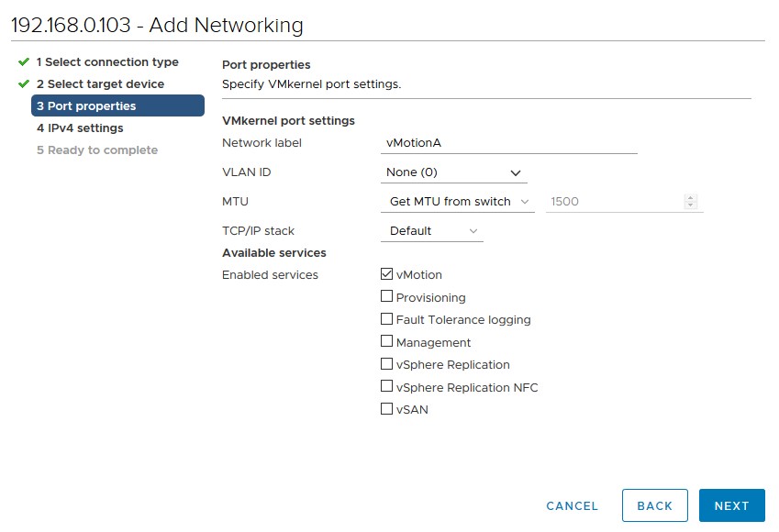The height and width of the screenshot is (532, 779).
Task: Enable Fault Tolerance logging checkbox
Action: click(x=386, y=319)
